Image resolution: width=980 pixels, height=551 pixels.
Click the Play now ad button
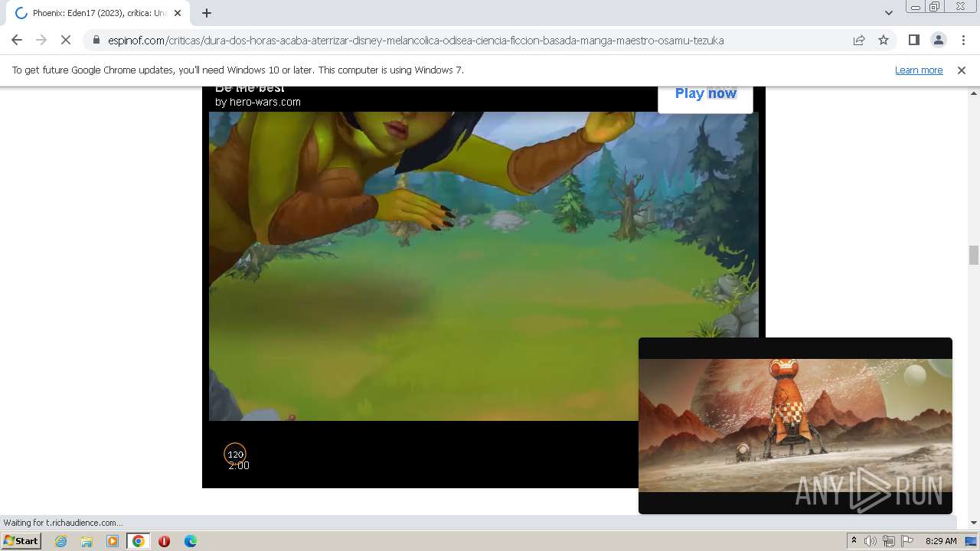705,94
